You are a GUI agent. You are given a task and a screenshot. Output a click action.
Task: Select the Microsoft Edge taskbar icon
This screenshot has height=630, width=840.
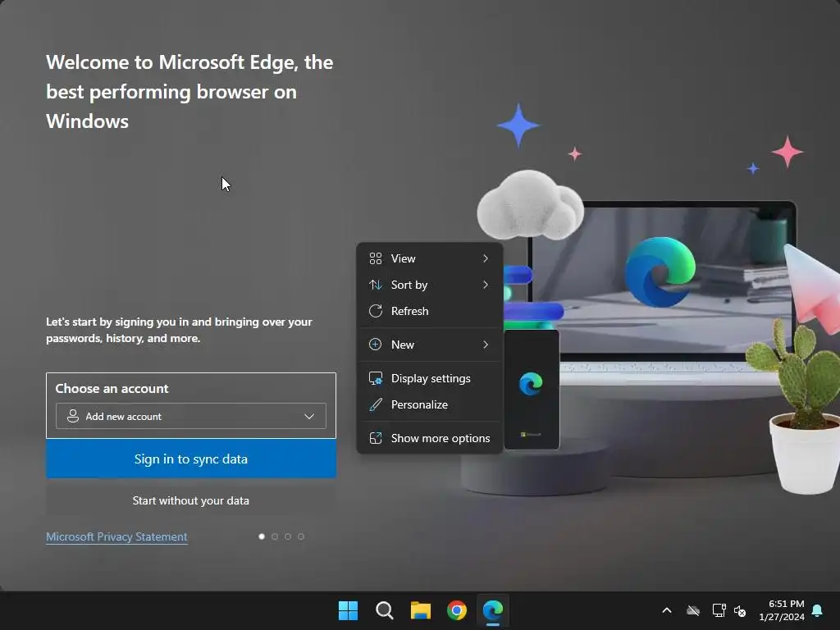coord(493,610)
